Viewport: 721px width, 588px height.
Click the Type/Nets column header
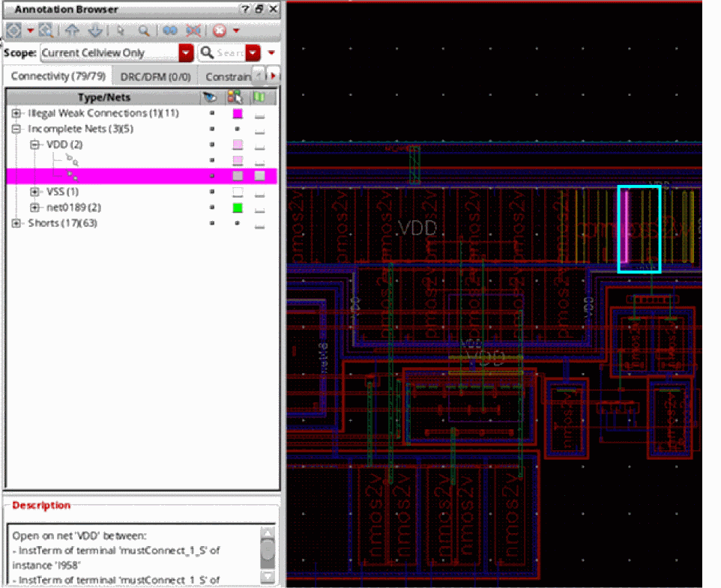[103, 97]
